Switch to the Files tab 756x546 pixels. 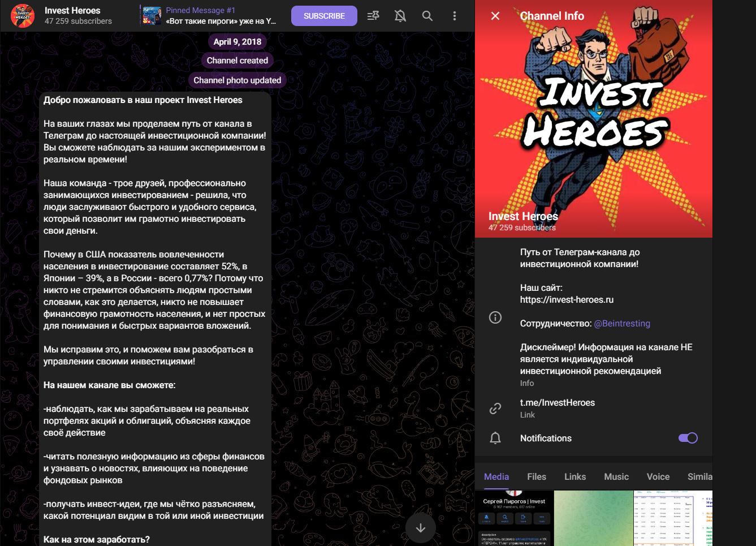pos(537,477)
